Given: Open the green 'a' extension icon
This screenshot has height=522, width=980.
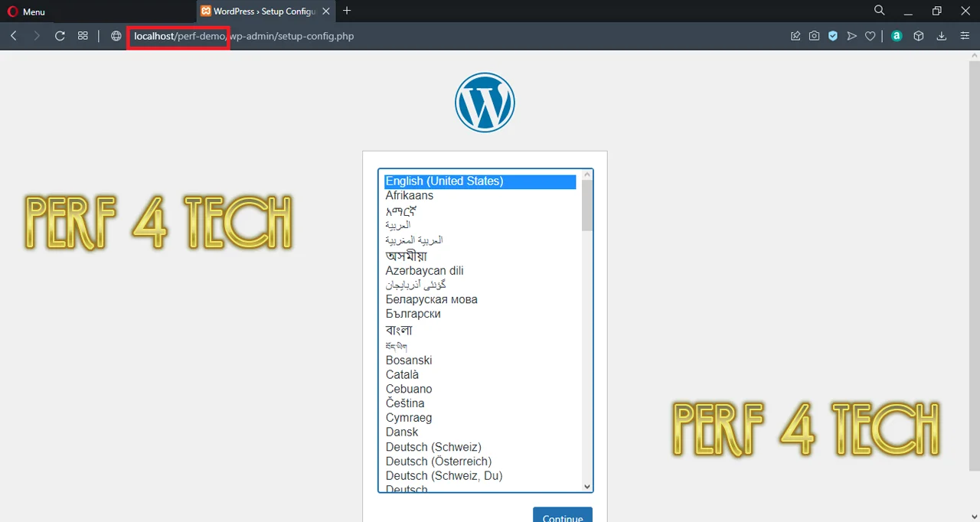Looking at the screenshot, I should [897, 36].
